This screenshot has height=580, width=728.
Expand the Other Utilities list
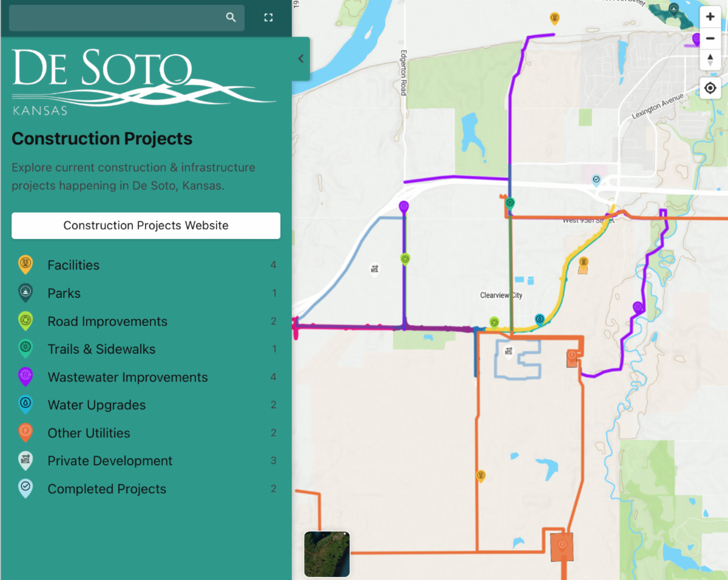coord(89,433)
